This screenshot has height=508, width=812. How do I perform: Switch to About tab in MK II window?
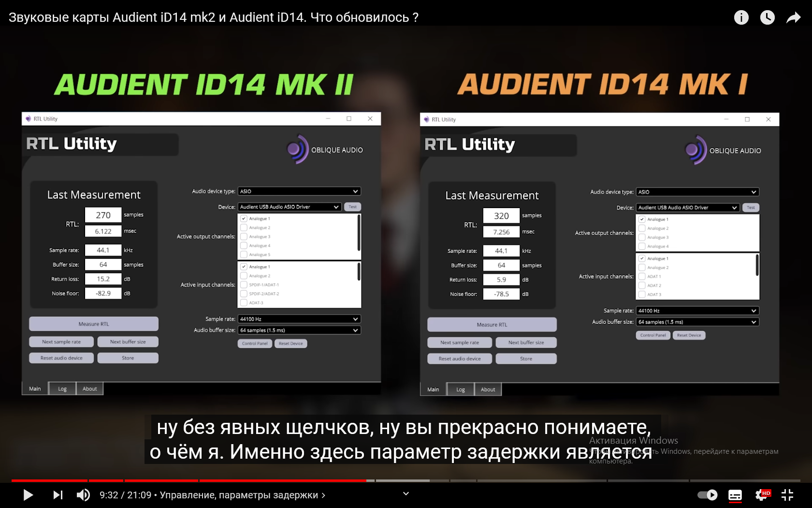point(90,388)
